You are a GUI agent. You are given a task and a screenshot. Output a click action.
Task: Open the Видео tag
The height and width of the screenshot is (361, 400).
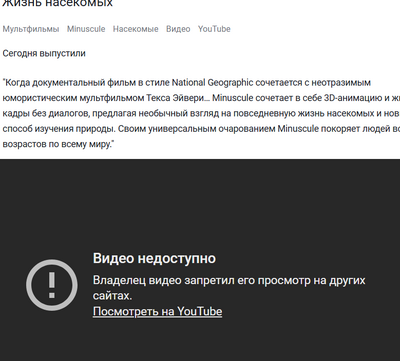point(178,29)
